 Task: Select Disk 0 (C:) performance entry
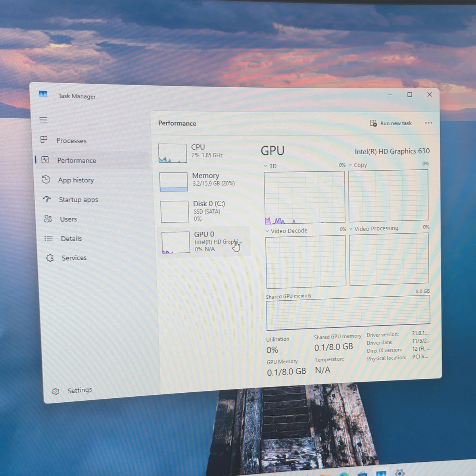pyautogui.click(x=204, y=211)
